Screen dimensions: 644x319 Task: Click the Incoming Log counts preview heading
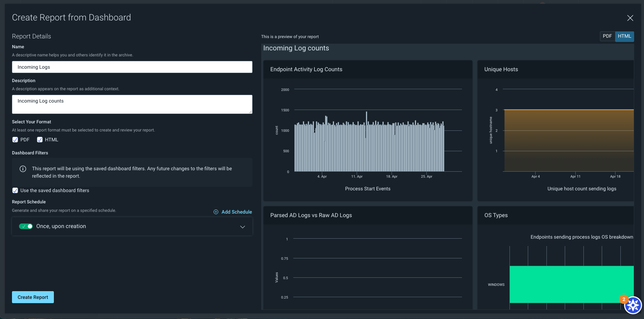pyautogui.click(x=296, y=48)
